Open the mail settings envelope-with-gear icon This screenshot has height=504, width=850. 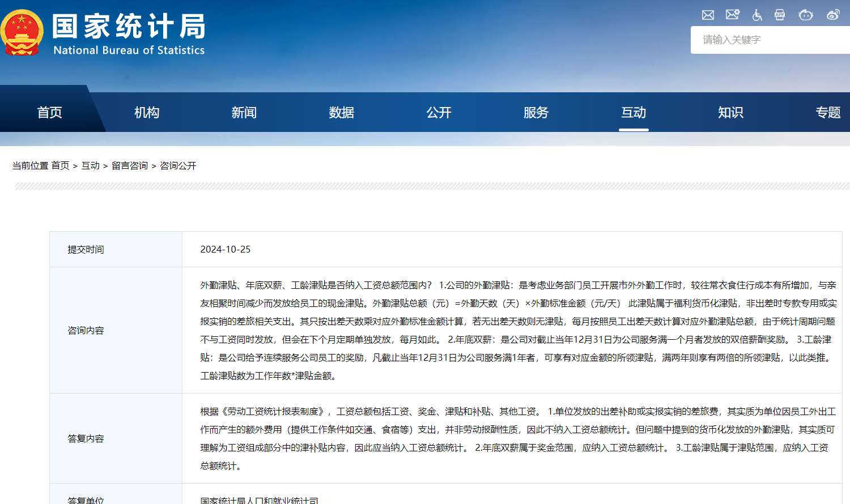tap(733, 15)
